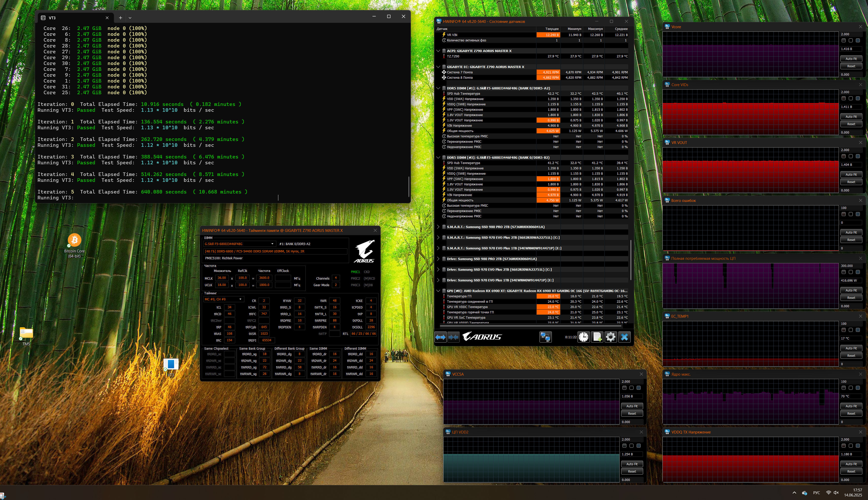
Task: Click the blue X close sensors icon
Action: 624,337
